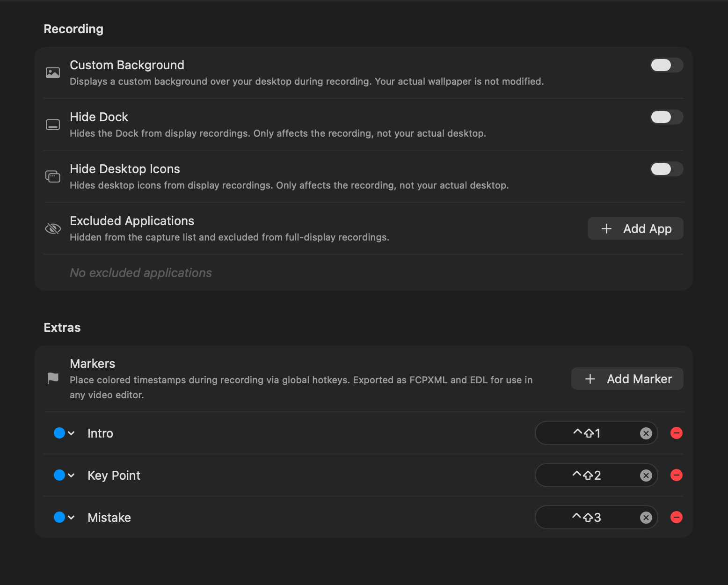Image resolution: width=728 pixels, height=585 pixels.
Task: Open the Intro marker color chevron
Action: (x=71, y=433)
